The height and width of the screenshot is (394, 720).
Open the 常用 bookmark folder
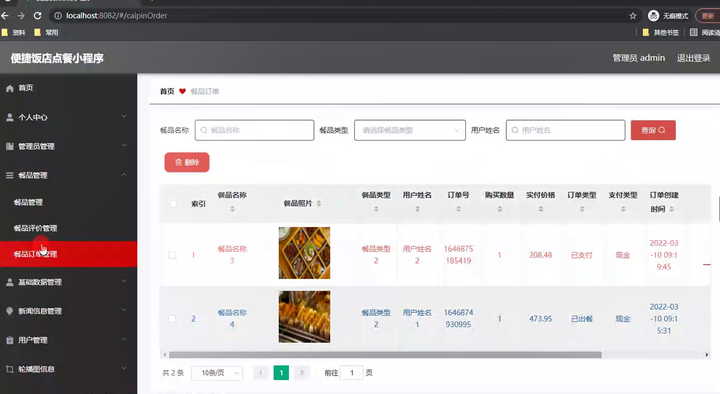[46, 33]
